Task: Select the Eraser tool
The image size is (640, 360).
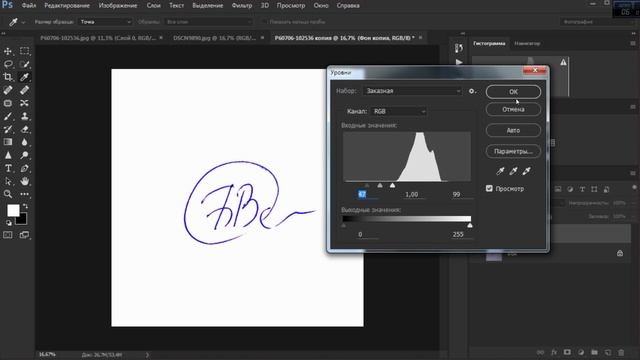Action: [24, 129]
